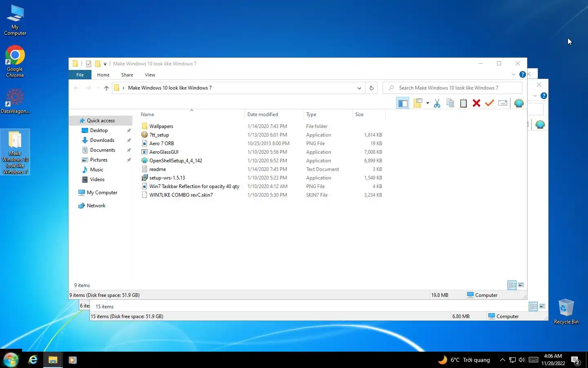Open Videos in the navigation pane
The image size is (588, 368).
(97, 180)
